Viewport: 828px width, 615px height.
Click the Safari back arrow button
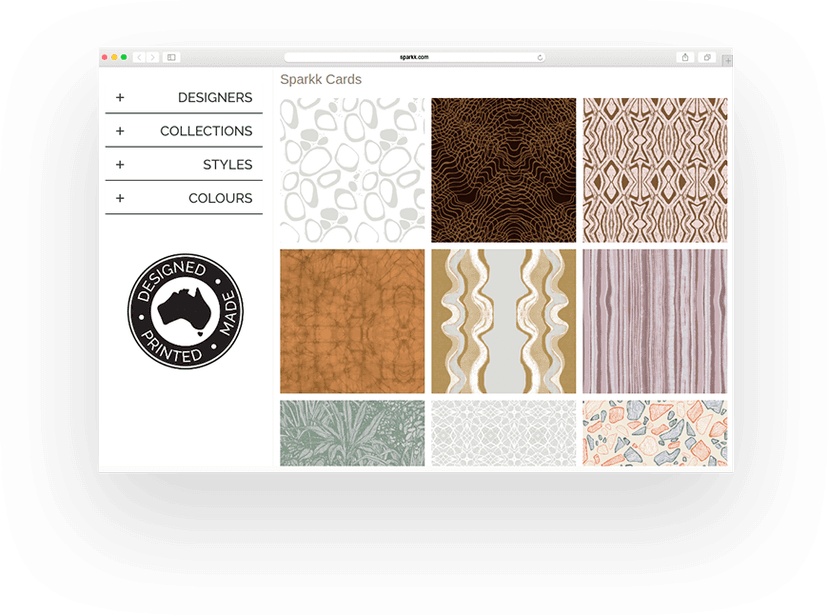pyautogui.click(x=138, y=58)
